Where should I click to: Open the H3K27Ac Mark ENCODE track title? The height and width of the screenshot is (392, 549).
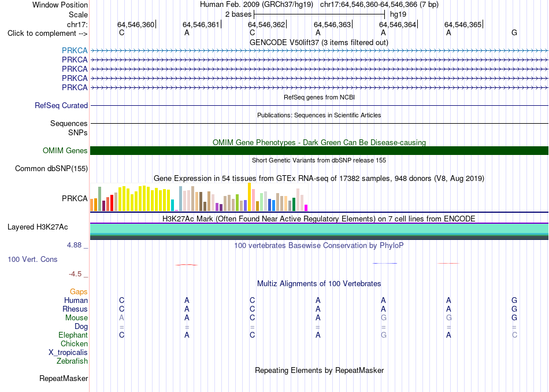(319, 219)
